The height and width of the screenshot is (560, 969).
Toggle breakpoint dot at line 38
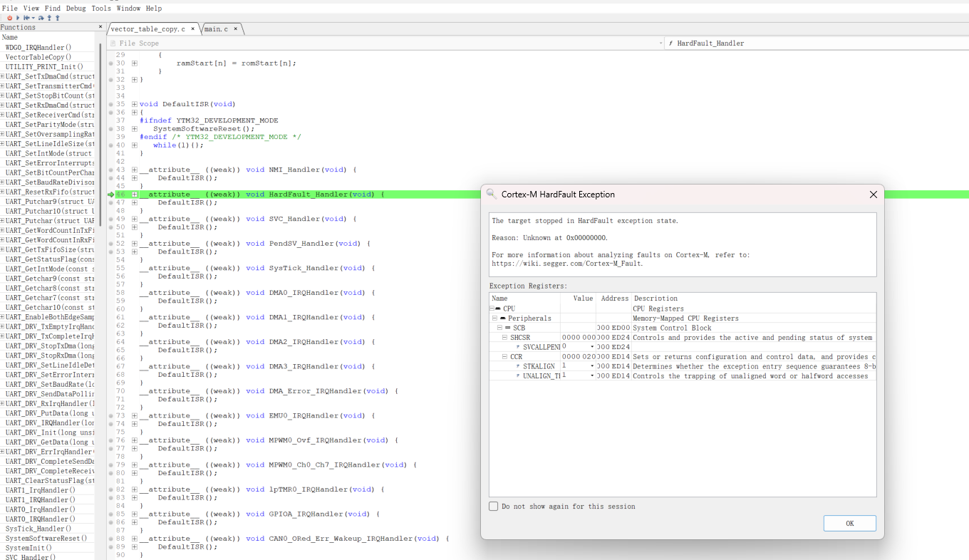[x=111, y=129]
